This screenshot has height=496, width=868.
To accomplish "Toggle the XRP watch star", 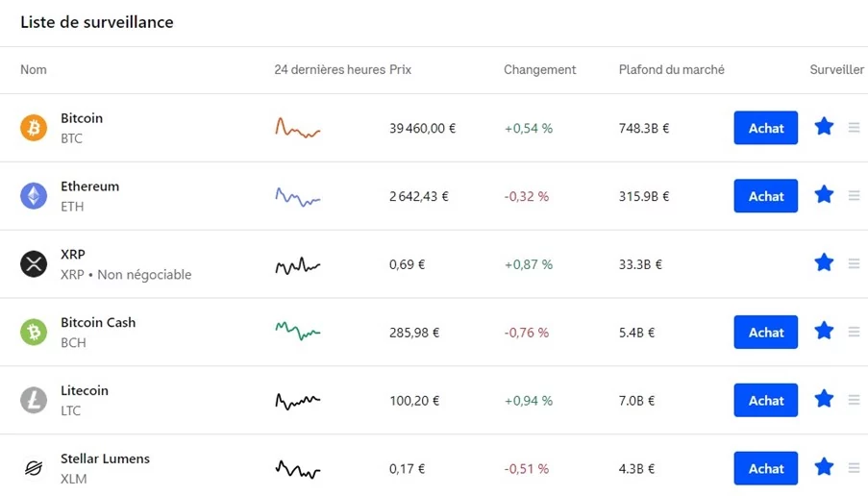I will coord(825,263).
